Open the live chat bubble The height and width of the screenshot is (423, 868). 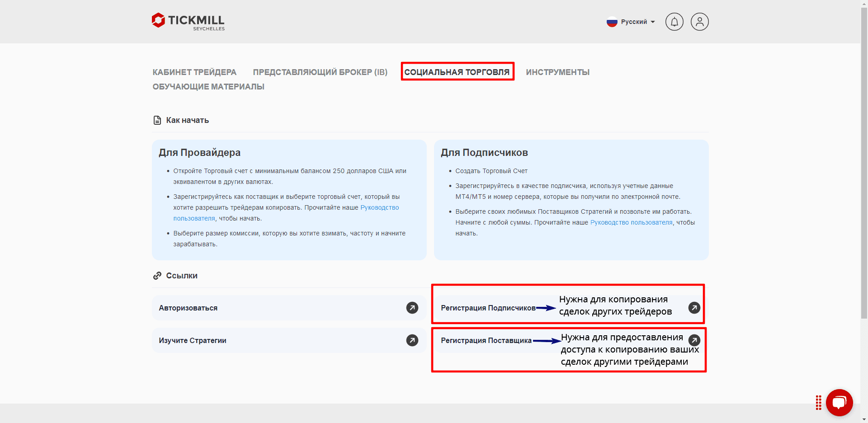[839, 402]
